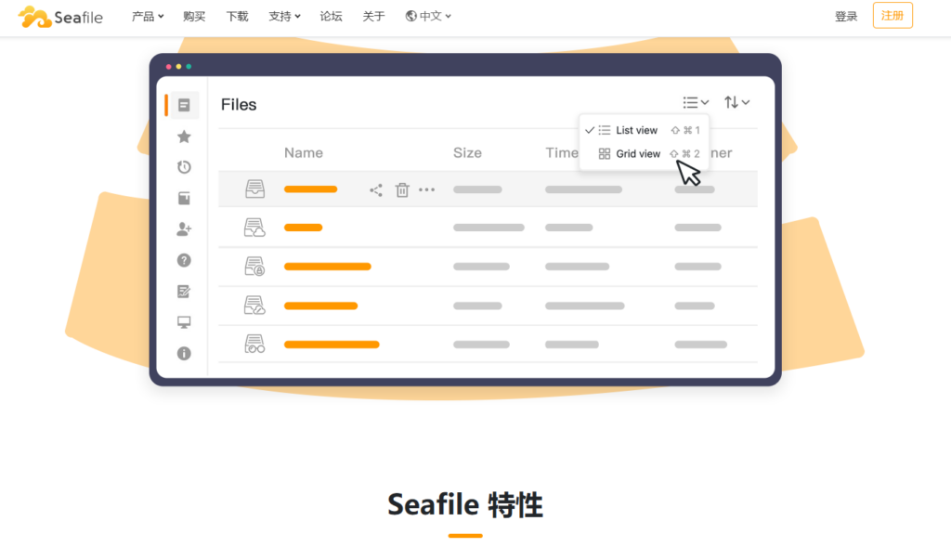Click the Seafile logo

tap(60, 17)
